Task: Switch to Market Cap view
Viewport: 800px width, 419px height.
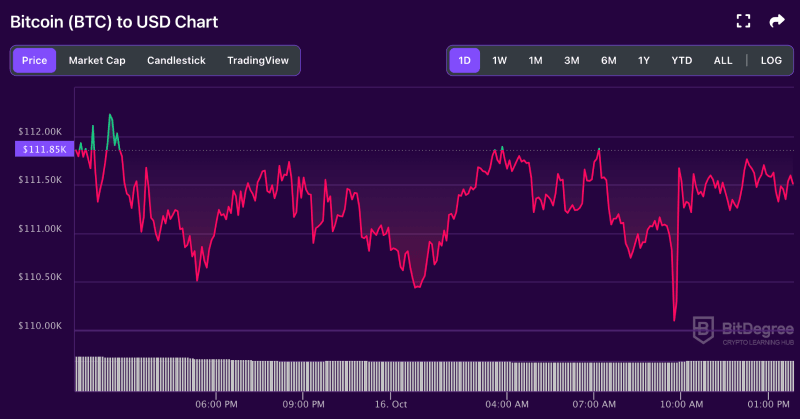Action: (97, 60)
